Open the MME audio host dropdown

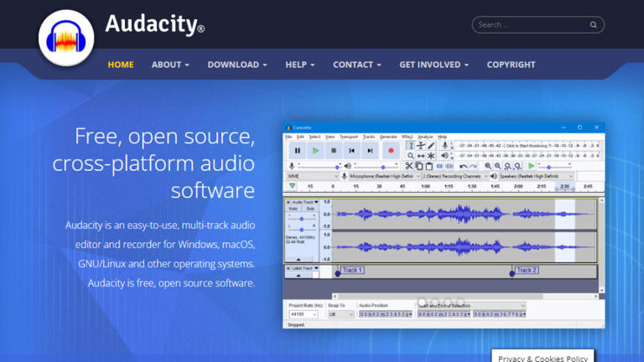point(313,176)
